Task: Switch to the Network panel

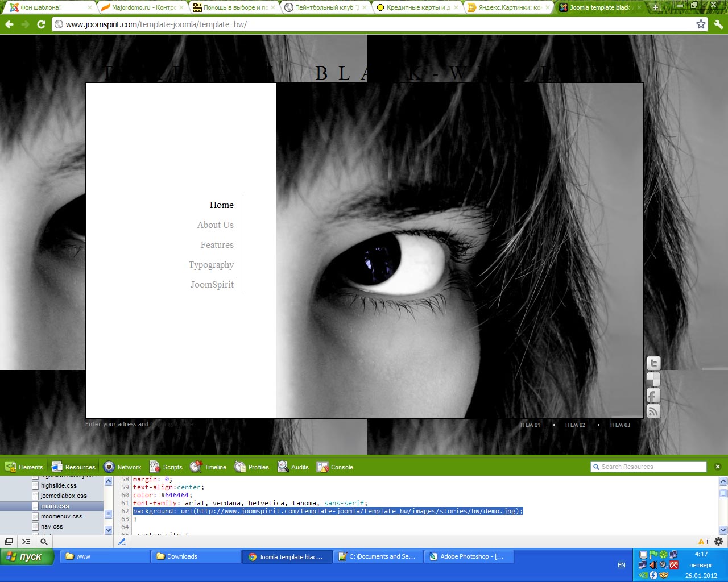Action: point(122,467)
